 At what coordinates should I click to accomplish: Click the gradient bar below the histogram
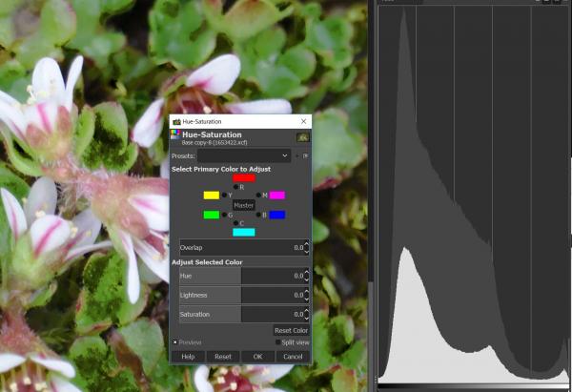point(474,386)
